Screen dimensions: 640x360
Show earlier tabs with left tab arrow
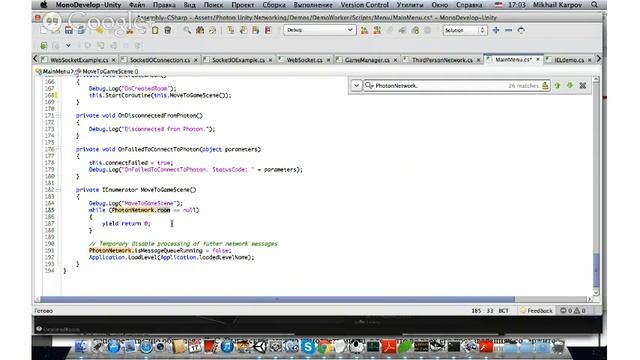click(36, 59)
